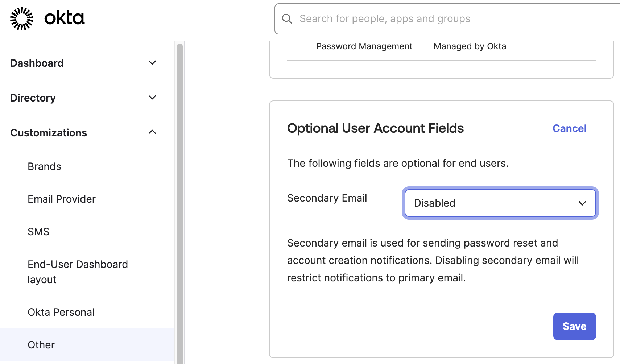Click the Optional User Account Fields heading
The image size is (620, 364).
(x=375, y=128)
